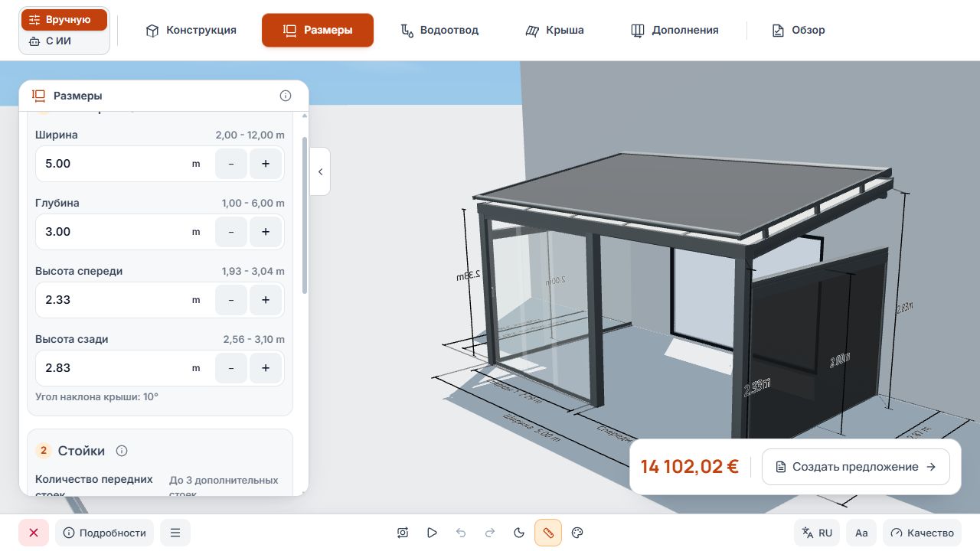
Task: Change language with the RU button
Action: [x=817, y=533]
